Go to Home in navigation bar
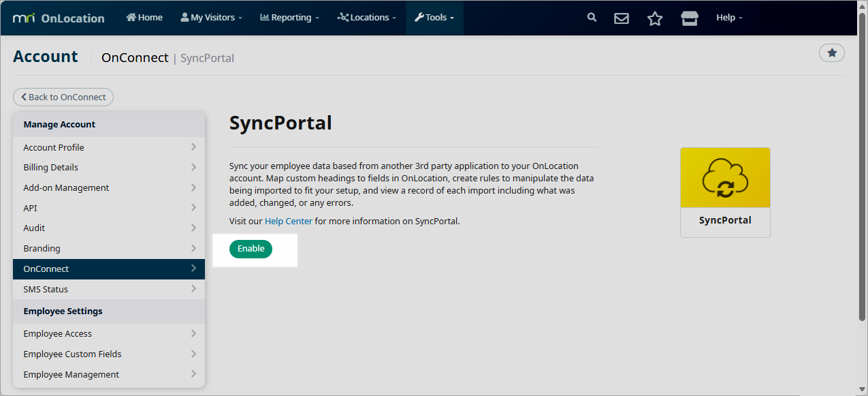 coord(144,18)
